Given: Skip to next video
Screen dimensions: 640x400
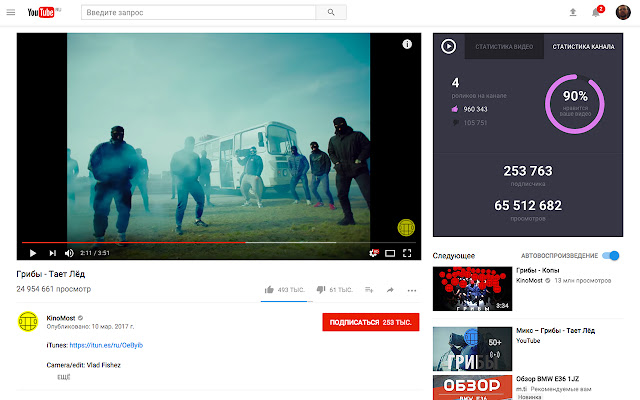Looking at the screenshot, I should (x=52, y=253).
